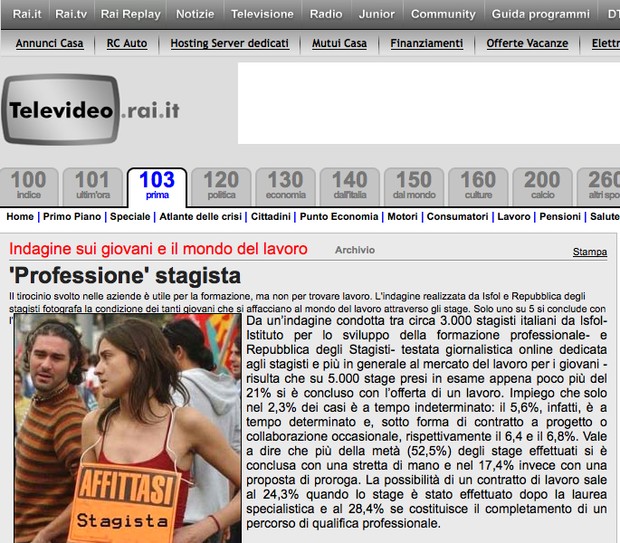620x543 pixels.
Task: Open Hosting Server dedicati link
Action: 230,43
